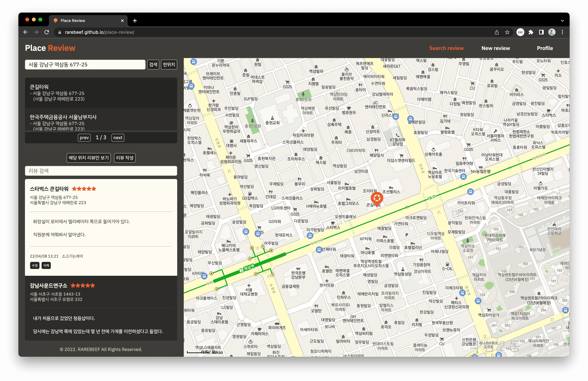Close the Place Review tab
Image resolution: width=588 pixels, height=381 pixels.
[122, 21]
